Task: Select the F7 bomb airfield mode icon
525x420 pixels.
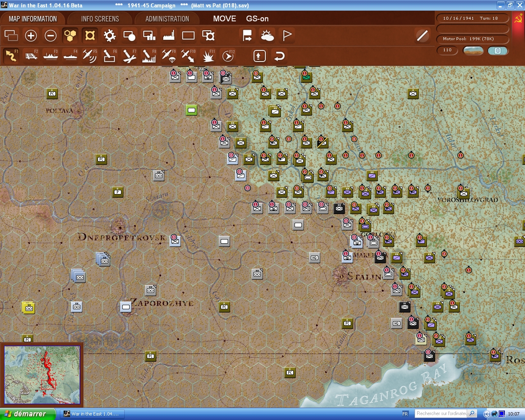Action: 129,56
